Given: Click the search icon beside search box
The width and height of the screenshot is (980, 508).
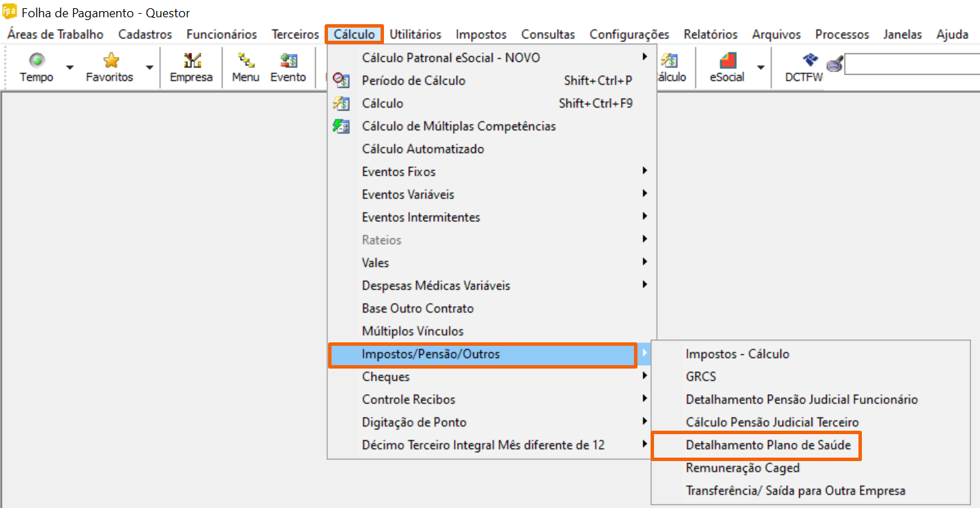Looking at the screenshot, I should pos(834,66).
